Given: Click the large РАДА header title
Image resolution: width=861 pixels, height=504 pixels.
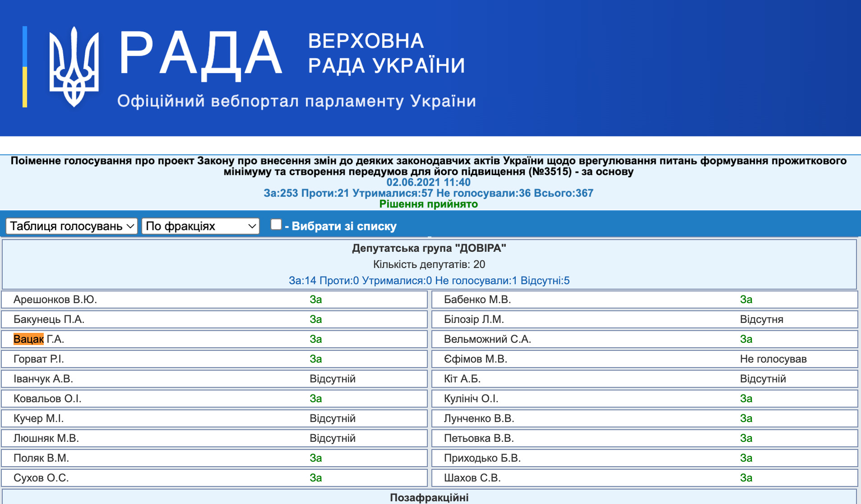Looking at the screenshot, I should tap(201, 55).
